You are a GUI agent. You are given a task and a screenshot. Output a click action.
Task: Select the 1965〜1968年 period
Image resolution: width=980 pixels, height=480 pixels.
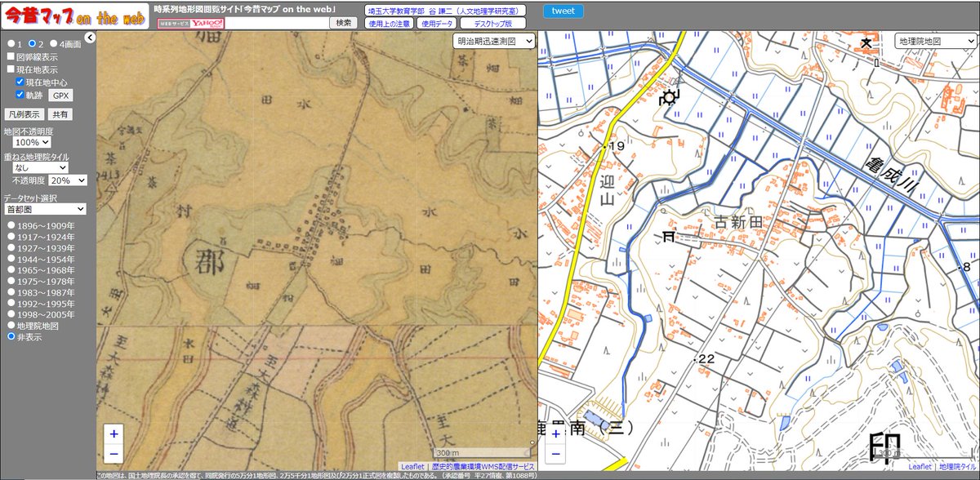pyautogui.click(x=11, y=270)
